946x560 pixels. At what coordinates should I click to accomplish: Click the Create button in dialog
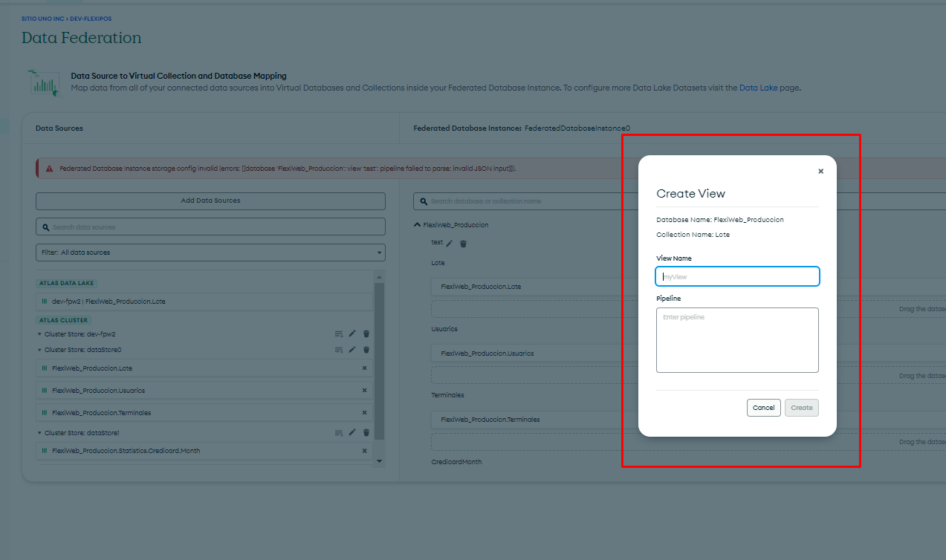(x=801, y=408)
